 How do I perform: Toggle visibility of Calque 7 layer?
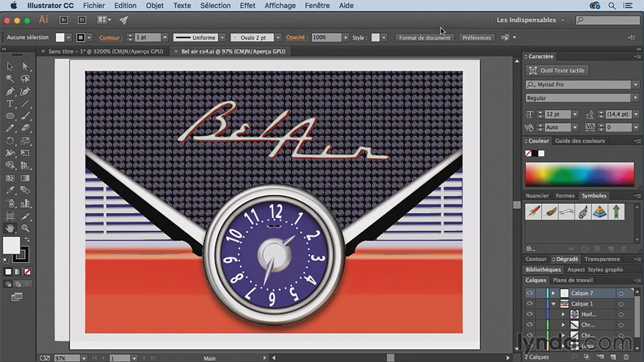coord(530,293)
